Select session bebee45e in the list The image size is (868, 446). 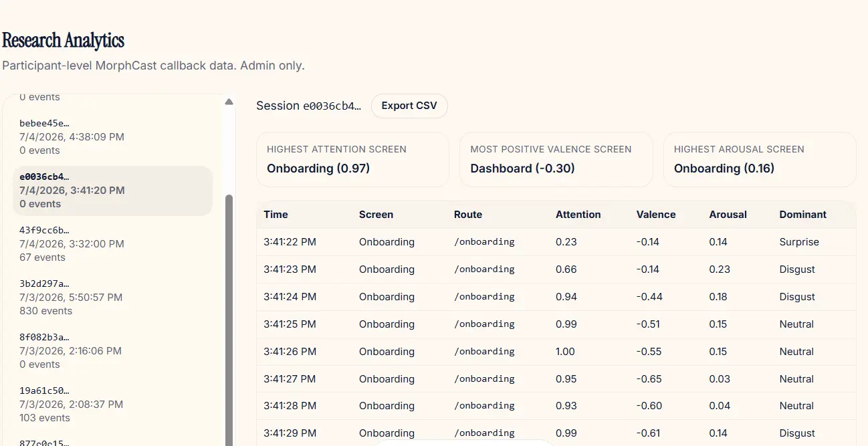point(112,137)
